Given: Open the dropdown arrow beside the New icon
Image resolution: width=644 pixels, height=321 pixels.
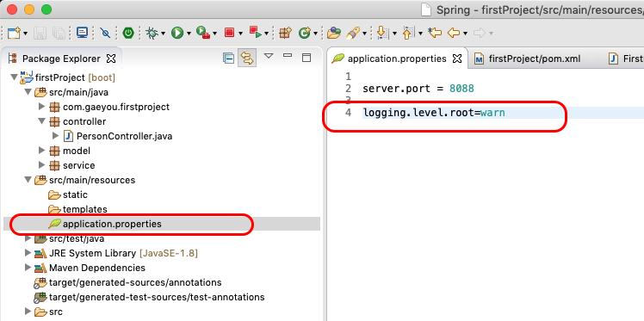Looking at the screenshot, I should (26, 34).
